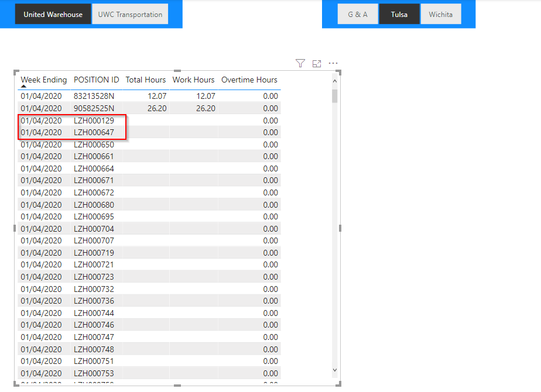Select position ID LZH000746
Viewport: 541px width, 392px height.
click(94, 325)
